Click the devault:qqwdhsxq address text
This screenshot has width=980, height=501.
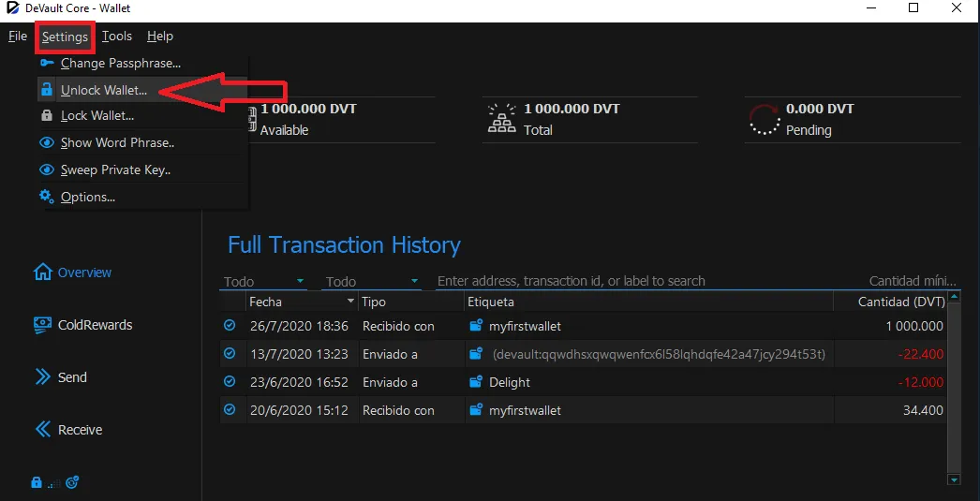pos(660,354)
